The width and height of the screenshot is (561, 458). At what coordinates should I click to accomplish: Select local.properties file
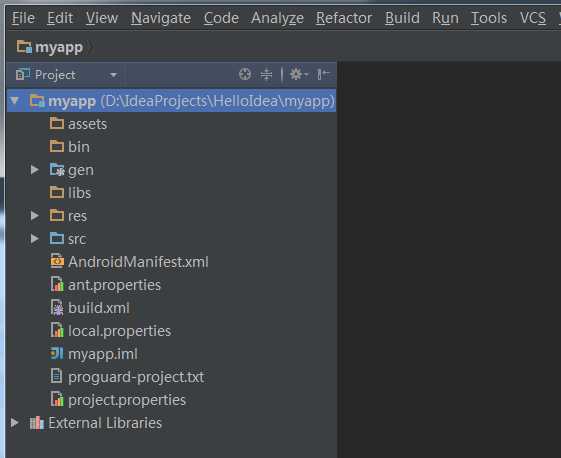pyautogui.click(x=119, y=331)
